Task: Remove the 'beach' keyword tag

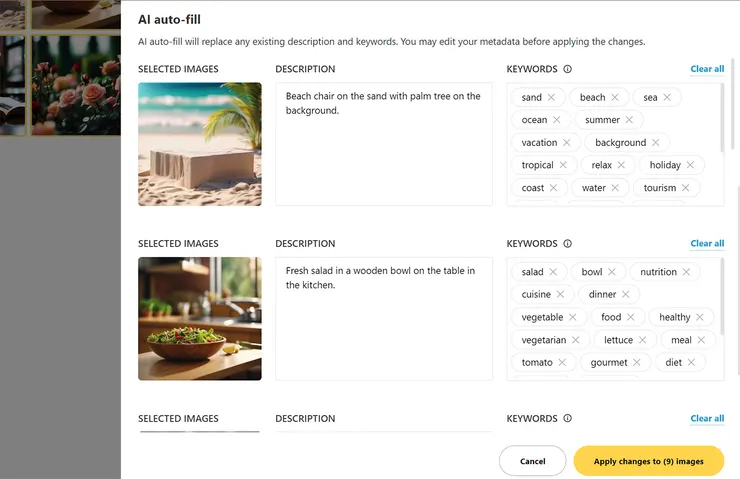Action: (615, 97)
